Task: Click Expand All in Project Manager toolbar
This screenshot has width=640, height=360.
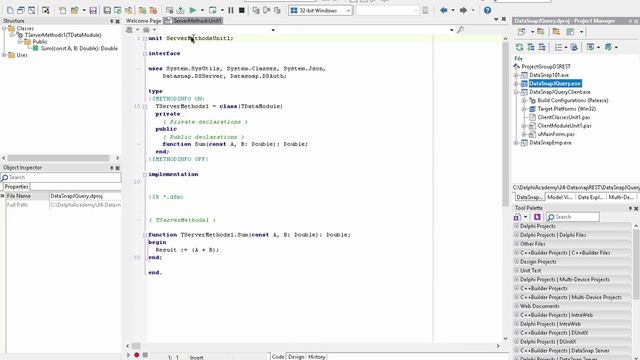Action: [x=531, y=47]
